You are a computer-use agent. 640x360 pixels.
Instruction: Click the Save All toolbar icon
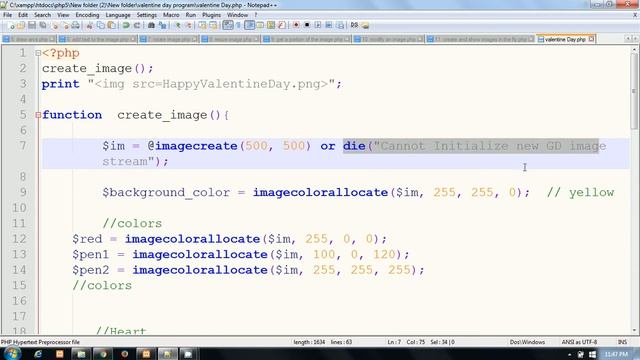(x=42, y=25)
